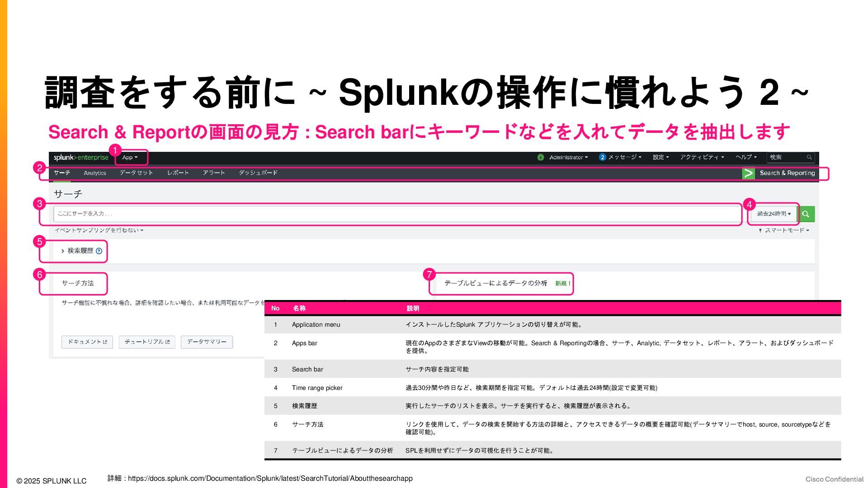Click the green Search & Reporting app icon
The image size is (868, 488).
[x=748, y=173]
